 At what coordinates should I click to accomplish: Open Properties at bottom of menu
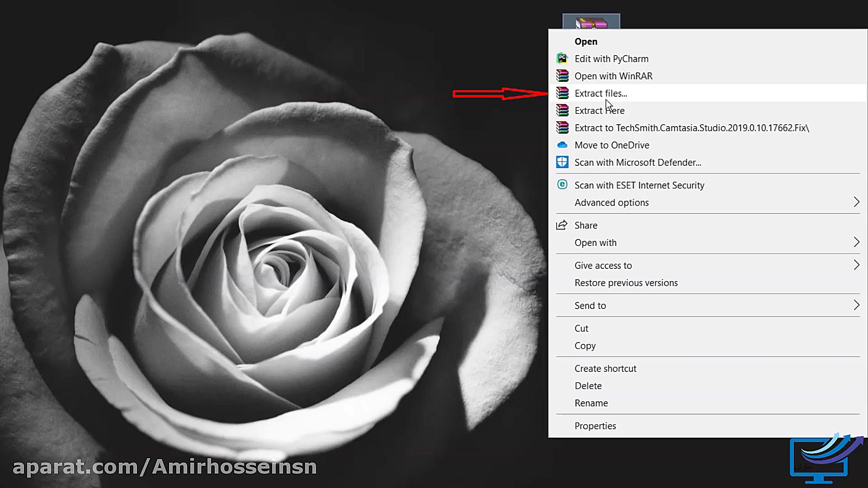pyautogui.click(x=595, y=426)
